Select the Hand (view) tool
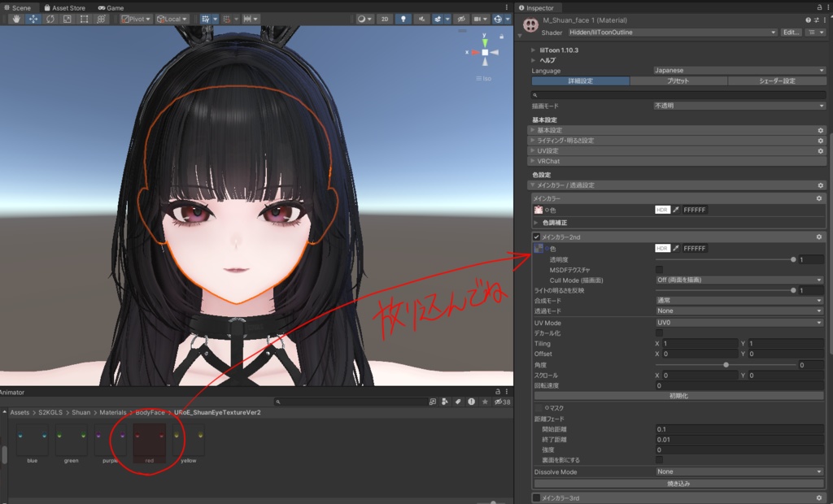This screenshot has height=504, width=833. pos(16,20)
